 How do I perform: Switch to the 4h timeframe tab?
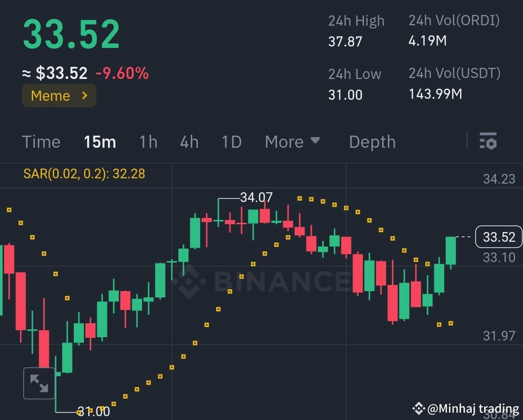click(189, 141)
